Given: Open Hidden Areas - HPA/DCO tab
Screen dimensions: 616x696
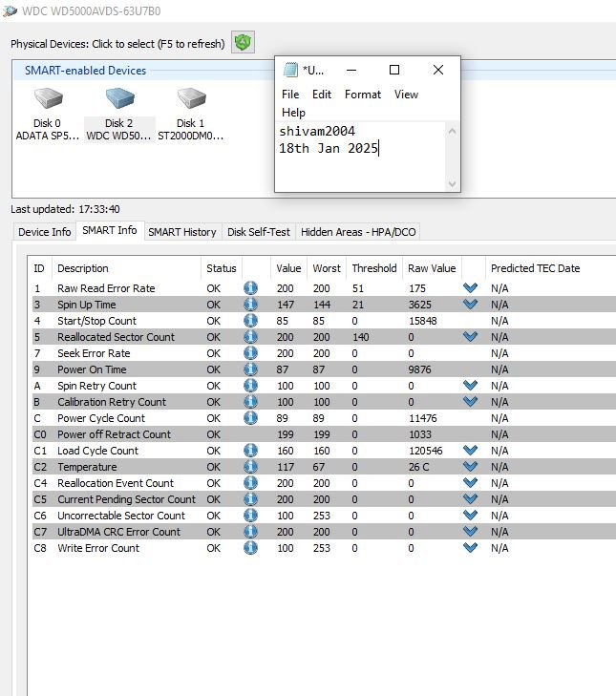Looking at the screenshot, I should click(x=358, y=232).
